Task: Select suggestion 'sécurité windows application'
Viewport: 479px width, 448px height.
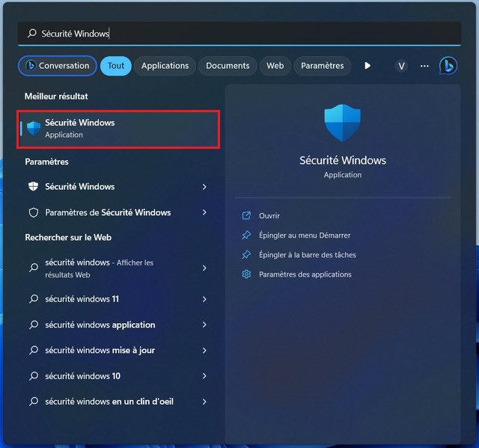Action: point(118,325)
